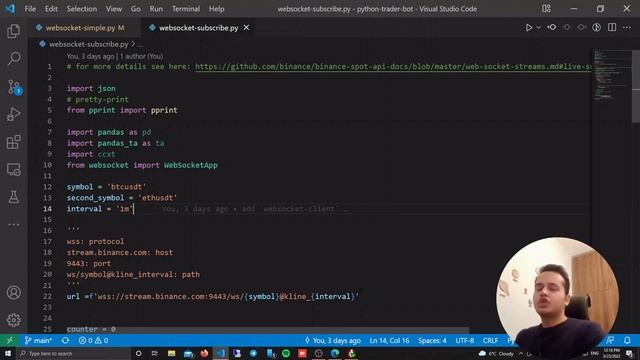Open Microsoft Edge from the taskbar
The width and height of the screenshot is (640, 360).
click(335, 353)
